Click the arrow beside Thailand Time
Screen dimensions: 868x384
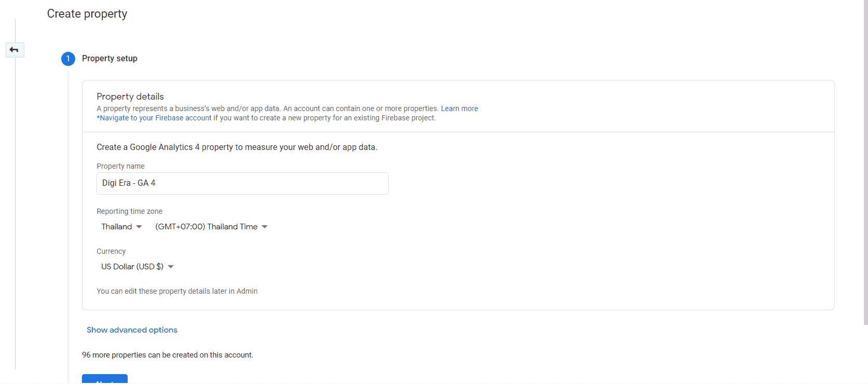click(x=265, y=227)
